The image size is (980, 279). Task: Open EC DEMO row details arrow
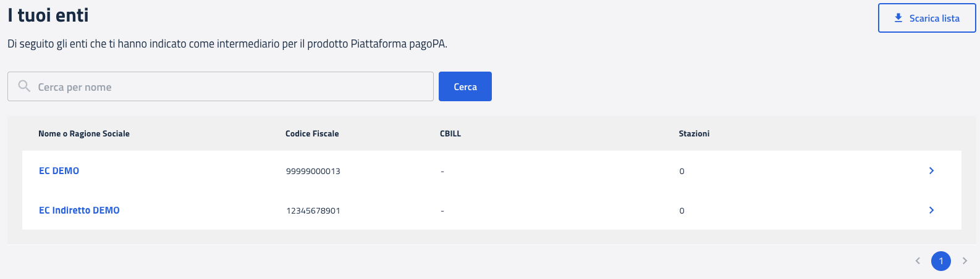click(x=931, y=171)
